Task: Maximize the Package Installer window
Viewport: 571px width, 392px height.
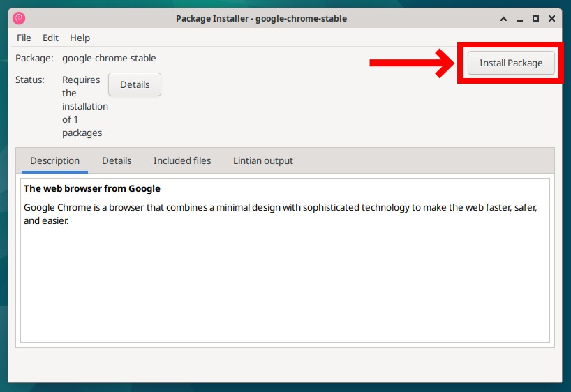Action: [x=535, y=19]
